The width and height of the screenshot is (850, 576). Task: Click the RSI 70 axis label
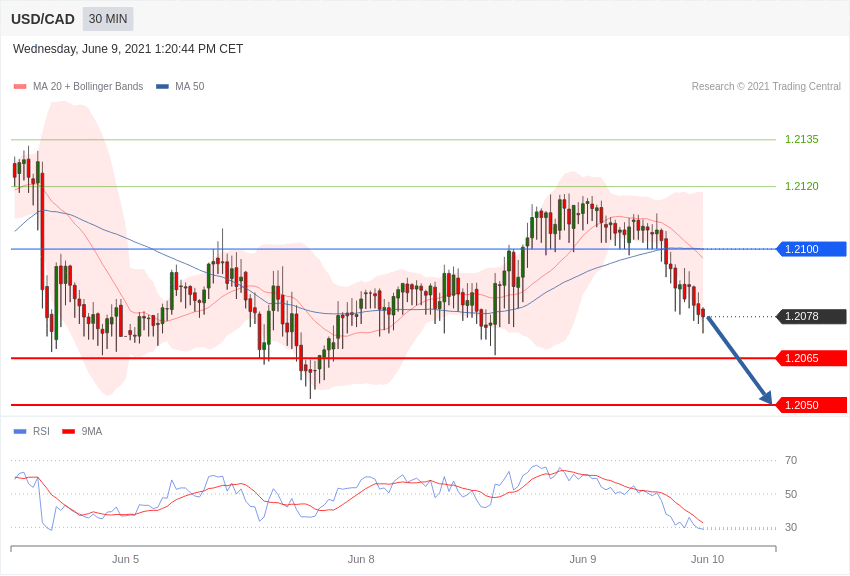point(791,461)
